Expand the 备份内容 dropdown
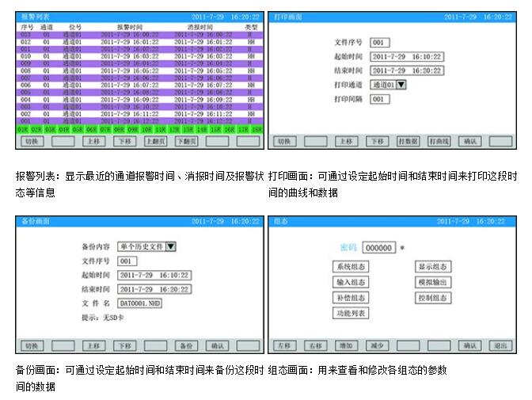 pos(147,246)
